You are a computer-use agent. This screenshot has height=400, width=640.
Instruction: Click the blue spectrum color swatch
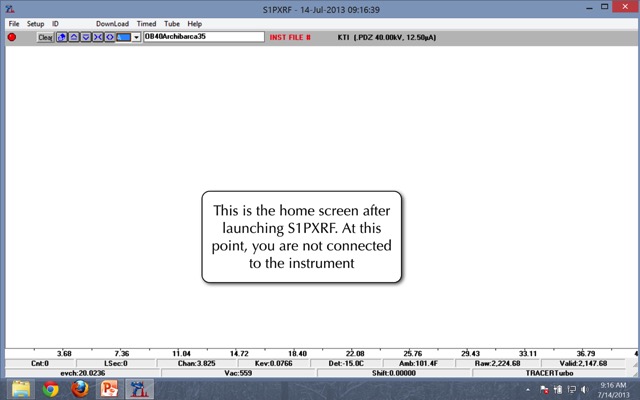[123, 37]
